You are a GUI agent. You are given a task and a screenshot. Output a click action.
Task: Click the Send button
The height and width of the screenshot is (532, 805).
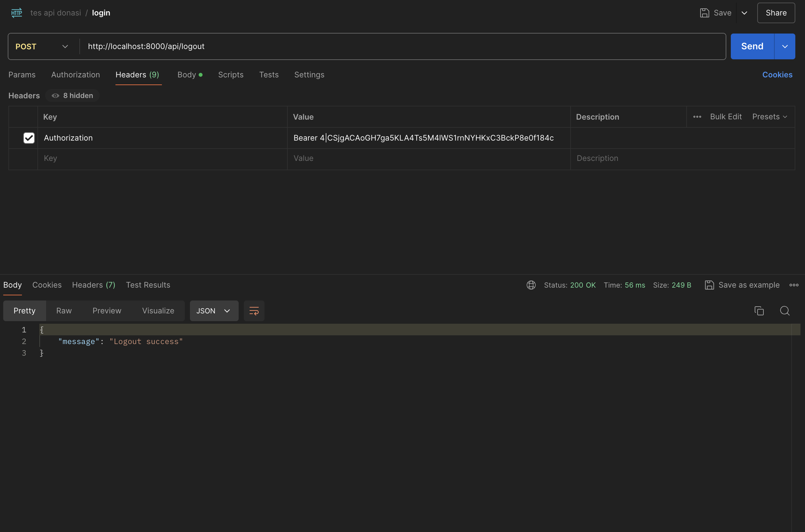[752, 46]
